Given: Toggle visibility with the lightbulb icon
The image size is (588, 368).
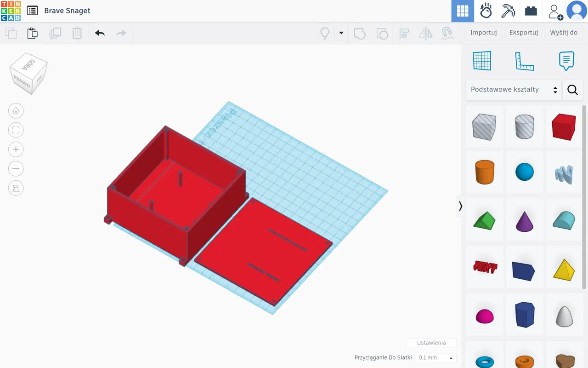Looking at the screenshot, I should click(324, 33).
